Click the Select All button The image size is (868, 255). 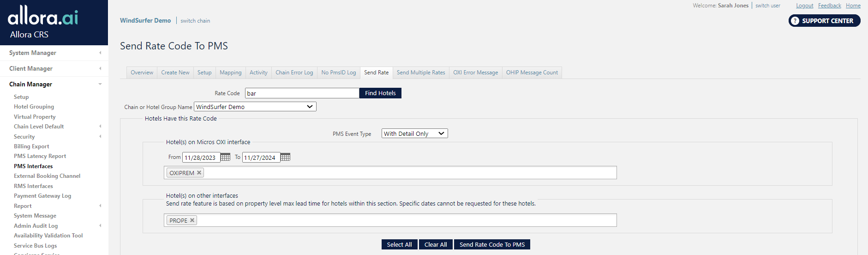(399, 244)
